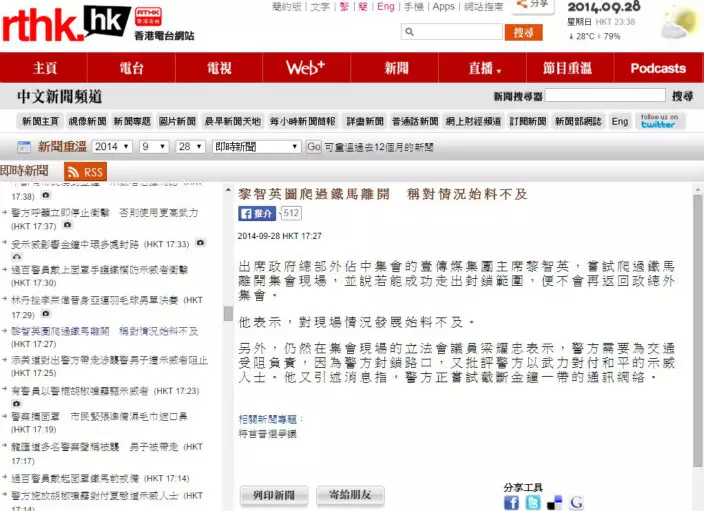Open the year dropdown showing 2014

point(113,146)
